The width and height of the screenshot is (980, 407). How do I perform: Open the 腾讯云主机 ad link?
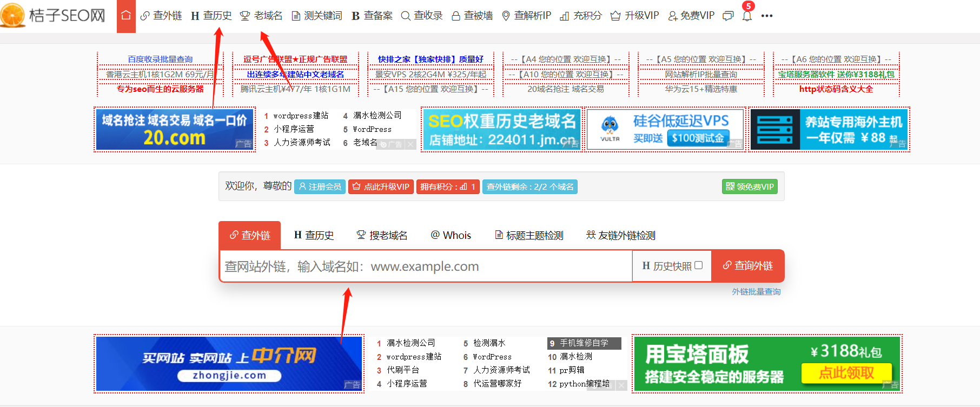(295, 89)
